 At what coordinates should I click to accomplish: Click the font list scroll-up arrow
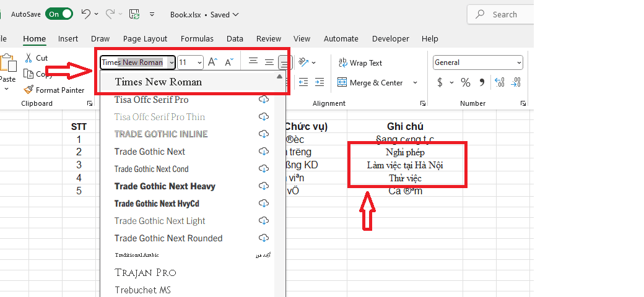pyautogui.click(x=280, y=76)
